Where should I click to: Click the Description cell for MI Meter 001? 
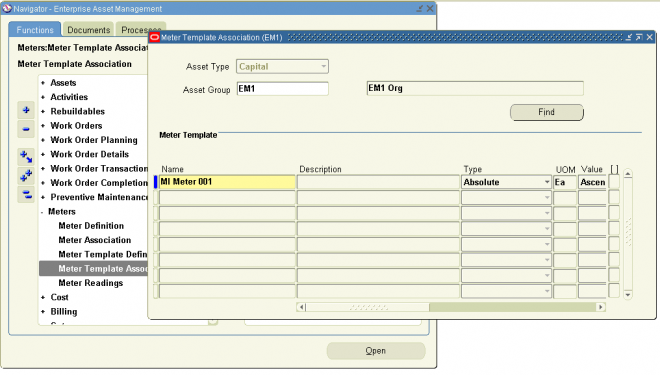tap(378, 182)
